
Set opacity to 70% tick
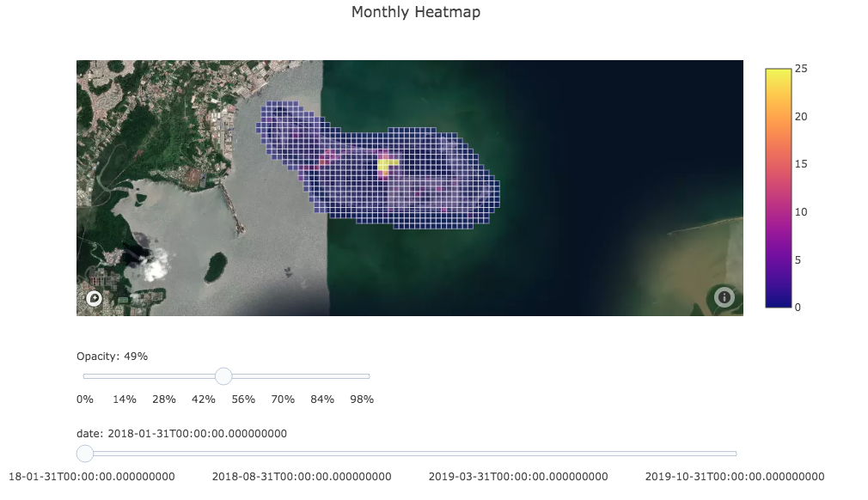pos(283,399)
